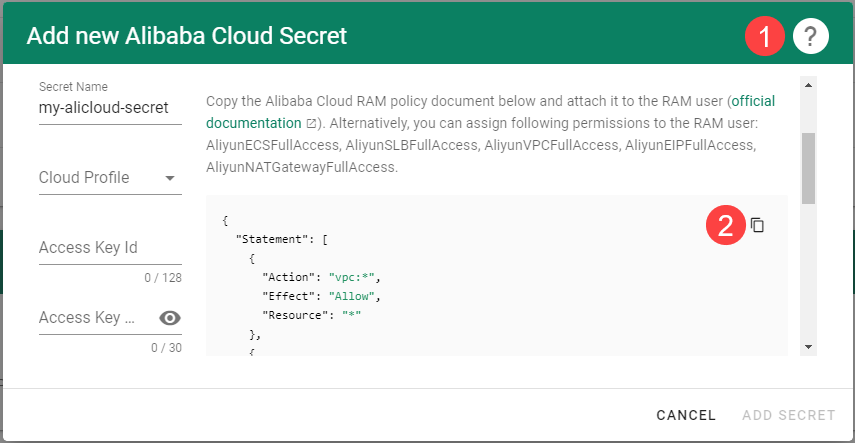Click the red number 2 marker
855x443 pixels.
tap(725, 225)
